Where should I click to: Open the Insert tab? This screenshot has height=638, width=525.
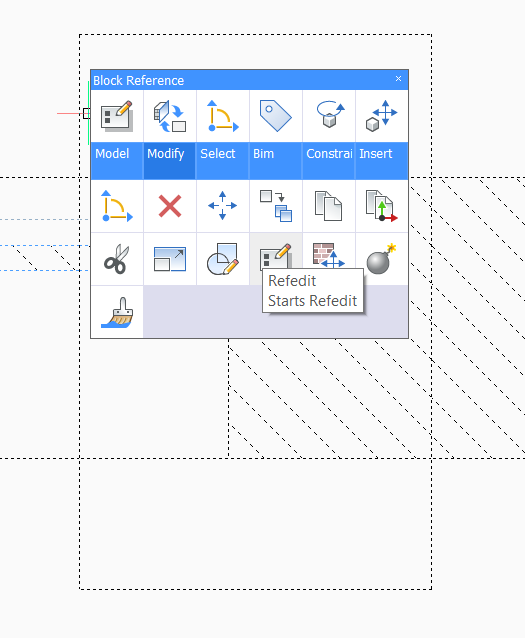pos(382,135)
